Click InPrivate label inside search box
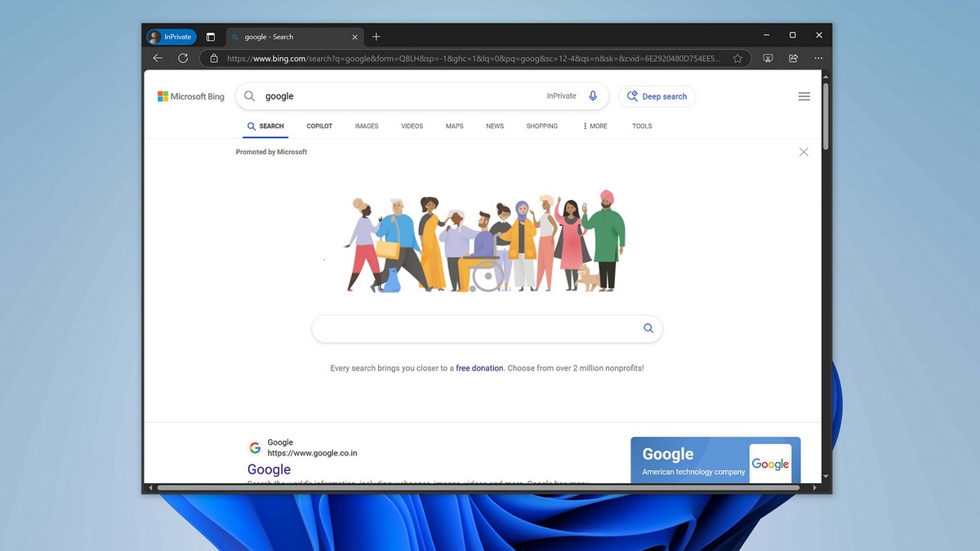This screenshot has height=551, width=980. (561, 96)
